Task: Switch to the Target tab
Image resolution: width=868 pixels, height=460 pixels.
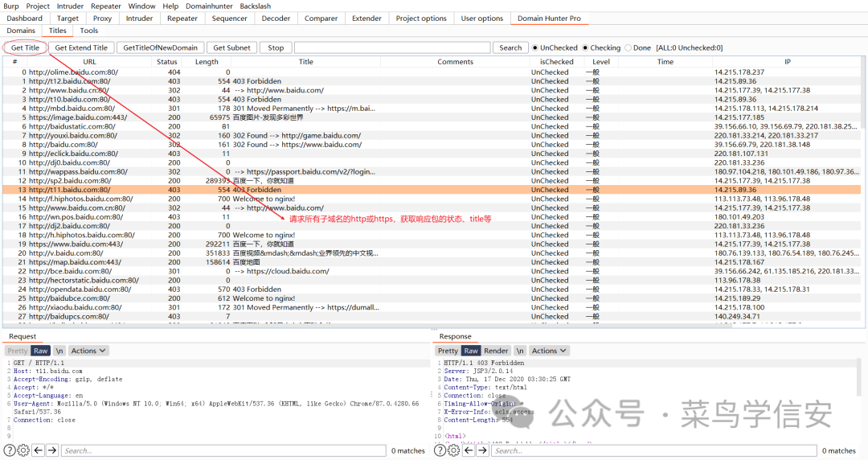Action: [x=68, y=18]
